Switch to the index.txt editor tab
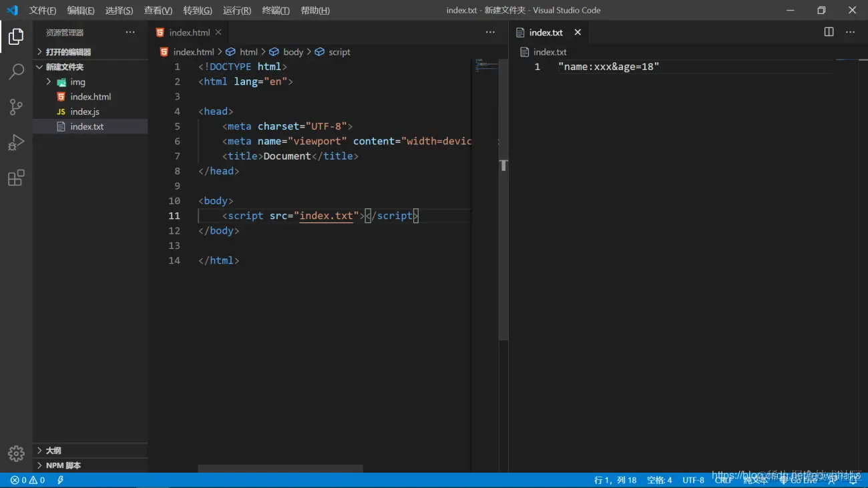868x488 pixels. pyautogui.click(x=549, y=32)
